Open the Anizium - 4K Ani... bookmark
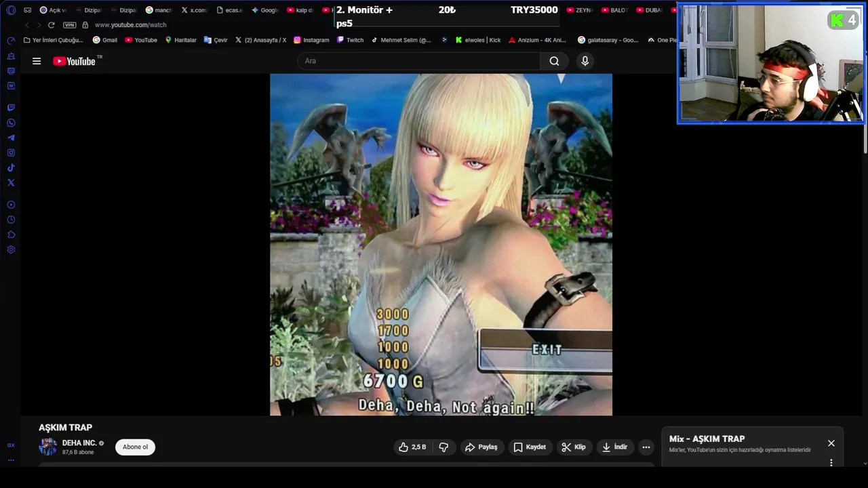 537,40
